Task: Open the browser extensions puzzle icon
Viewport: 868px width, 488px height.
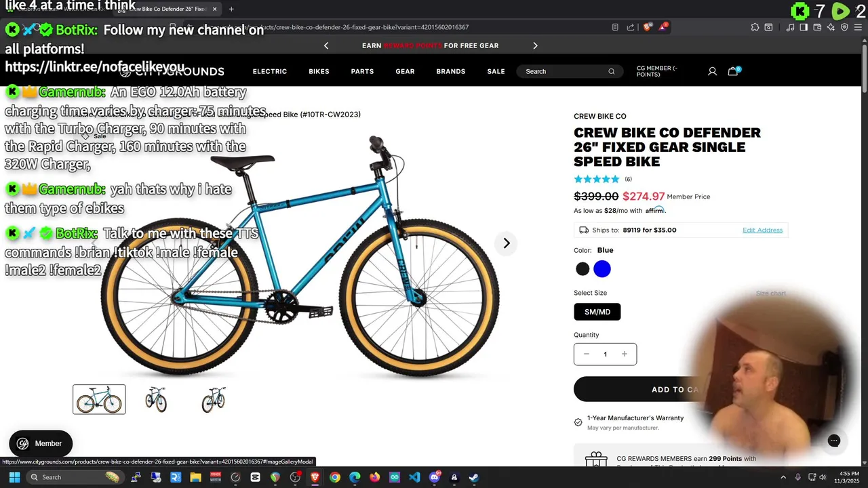Action: (755, 27)
